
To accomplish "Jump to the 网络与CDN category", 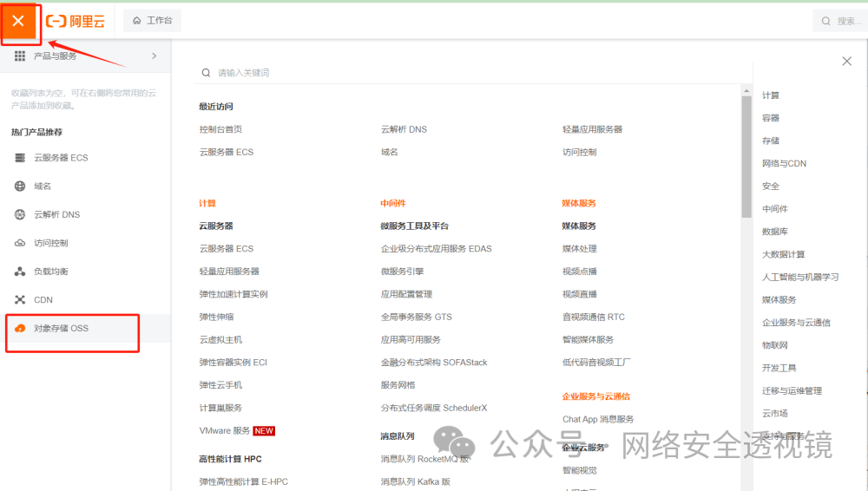I will pyautogui.click(x=785, y=163).
